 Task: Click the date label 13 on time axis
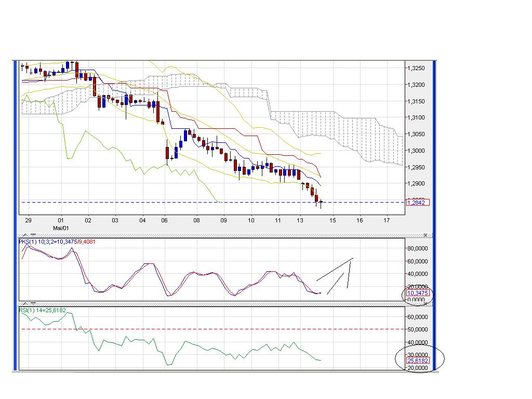coord(300,220)
